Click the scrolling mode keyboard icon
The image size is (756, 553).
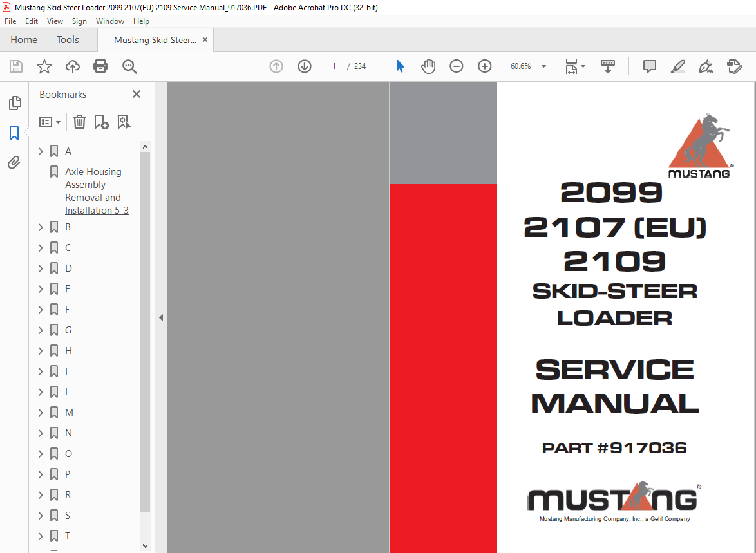click(x=607, y=66)
